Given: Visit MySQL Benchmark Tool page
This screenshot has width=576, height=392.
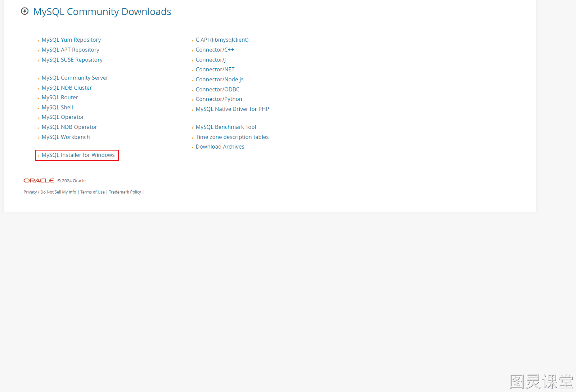Looking at the screenshot, I should click(226, 127).
